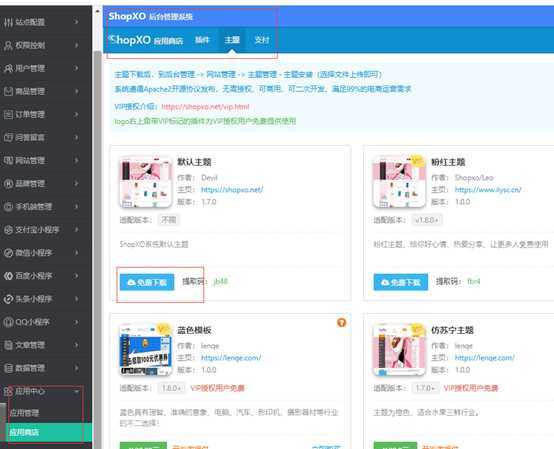Click the 默认主题 preview thumbnail
Viewport: 554px width, 449px height.
tap(146, 182)
